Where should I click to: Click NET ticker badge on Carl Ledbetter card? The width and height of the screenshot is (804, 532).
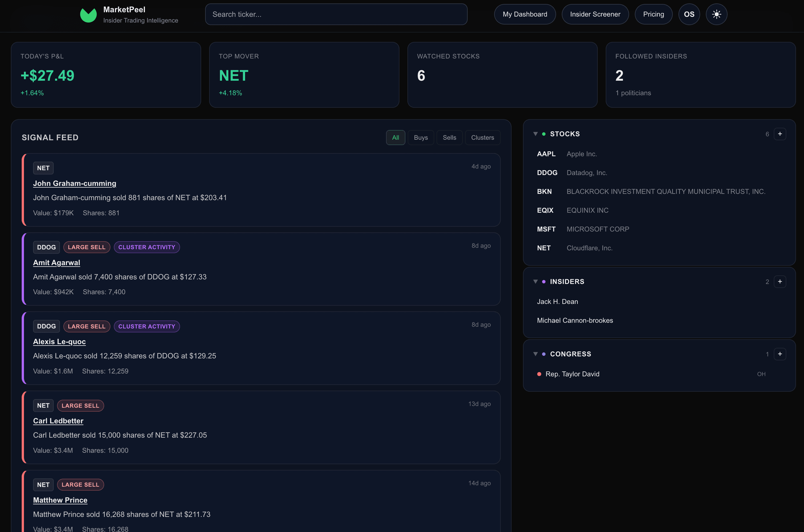(x=43, y=405)
